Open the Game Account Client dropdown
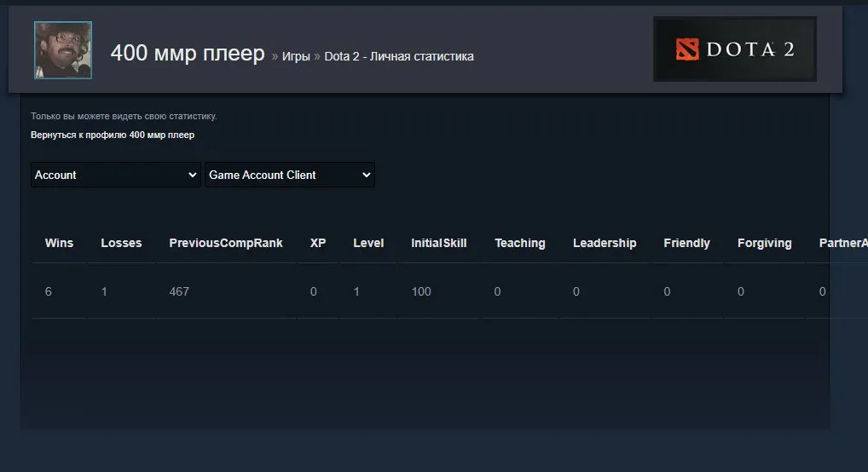 click(290, 175)
